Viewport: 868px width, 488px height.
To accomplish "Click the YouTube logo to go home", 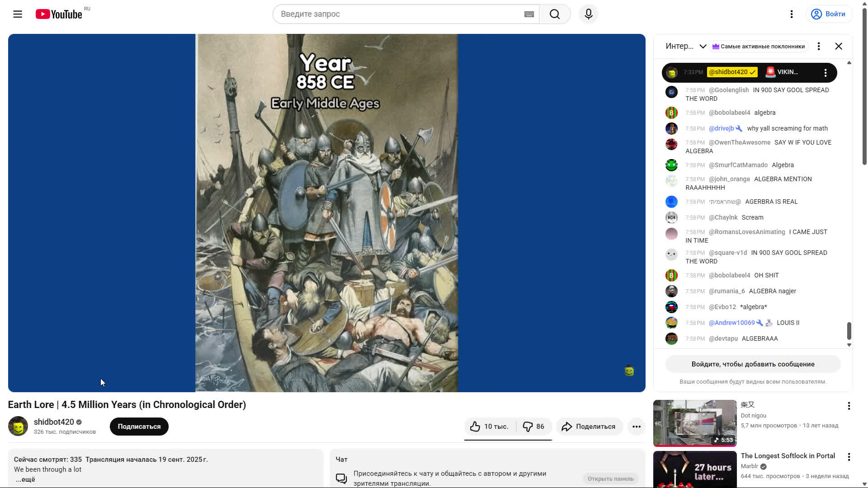I will click(59, 14).
